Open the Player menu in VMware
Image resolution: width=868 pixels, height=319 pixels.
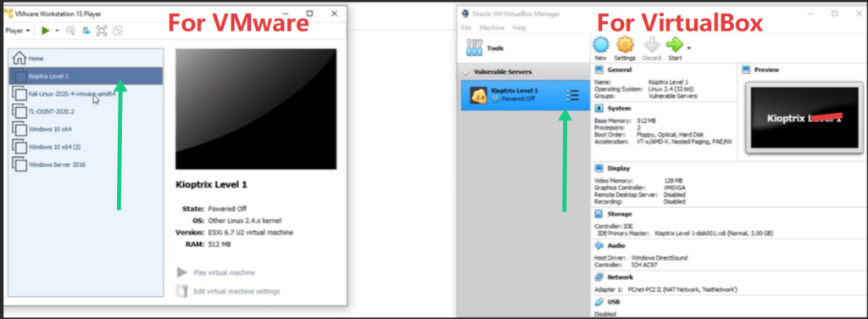pos(17,31)
